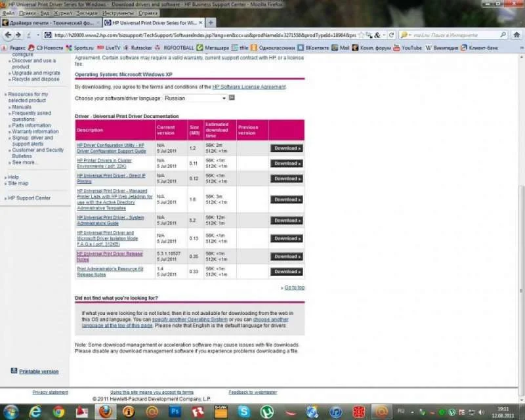Go to the Firefox home page icon
Screen dimensions: 525x420
[x=516, y=35]
